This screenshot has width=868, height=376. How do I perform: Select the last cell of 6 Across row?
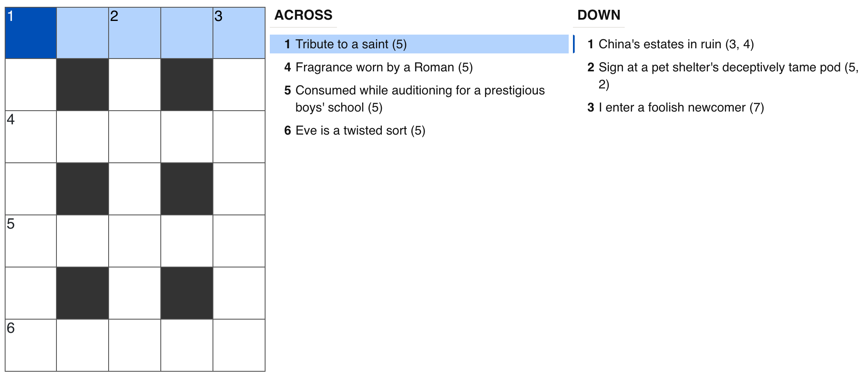point(239,345)
